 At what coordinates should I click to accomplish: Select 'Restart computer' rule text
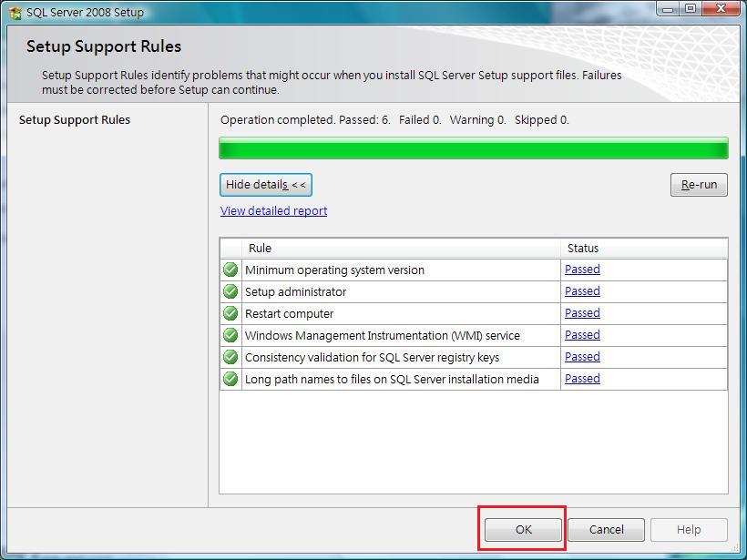coord(289,314)
